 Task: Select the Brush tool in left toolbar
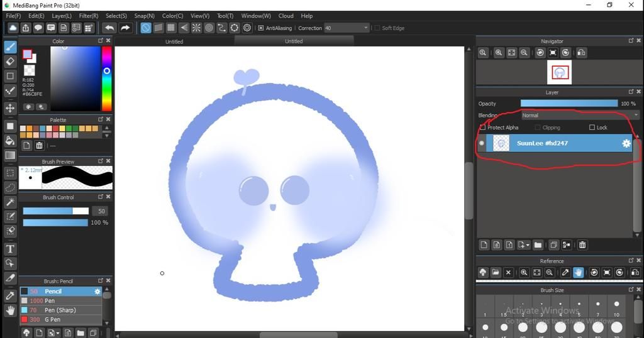click(x=10, y=46)
